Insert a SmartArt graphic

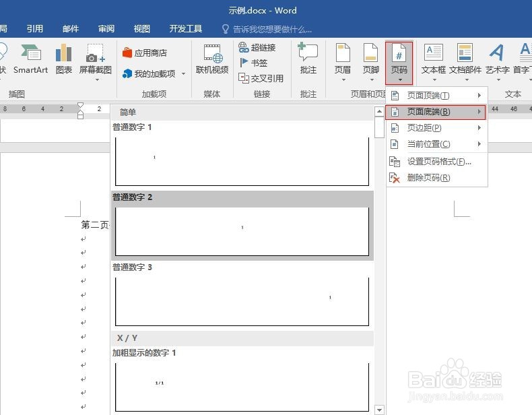coord(30,59)
